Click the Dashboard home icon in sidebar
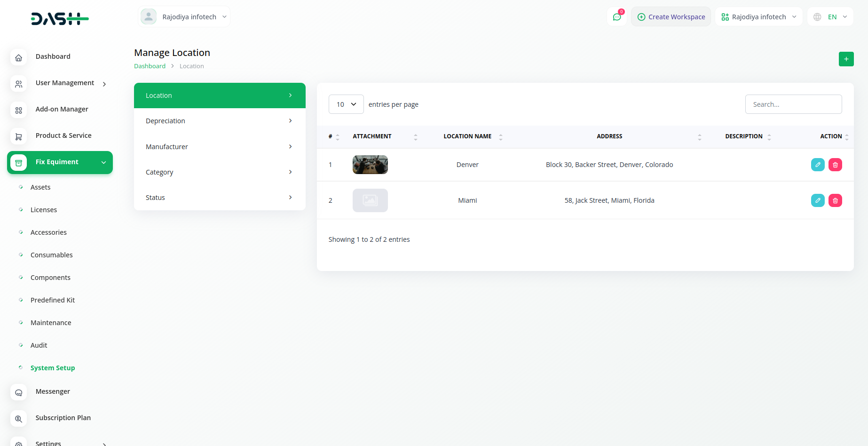 [19, 57]
